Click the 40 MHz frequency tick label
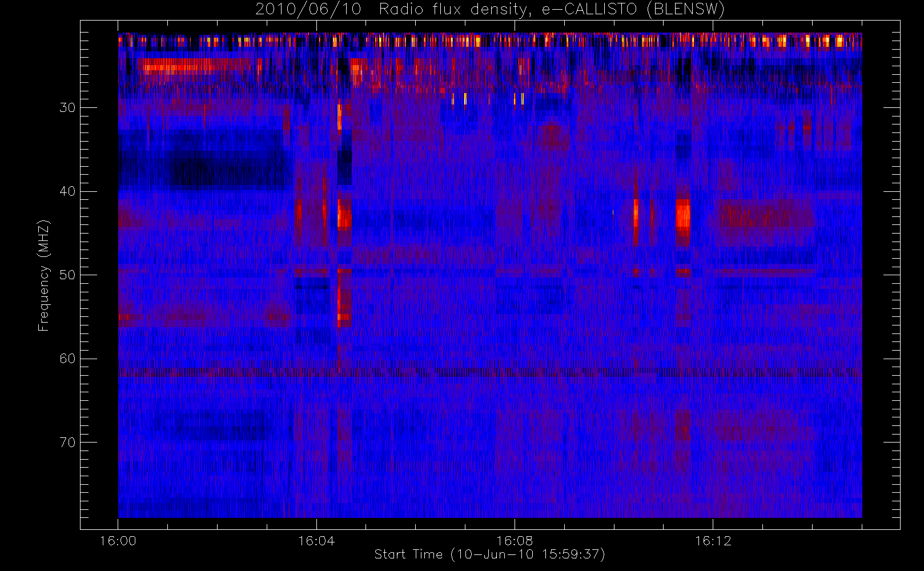This screenshot has width=924, height=571. [67, 191]
